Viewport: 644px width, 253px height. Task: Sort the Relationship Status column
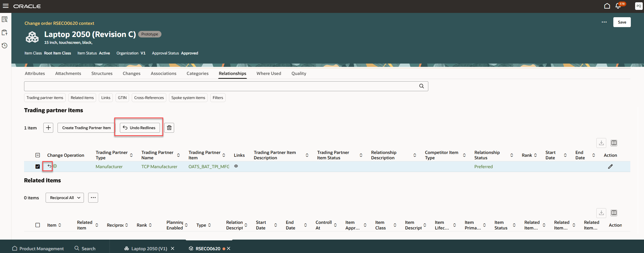[x=512, y=155]
